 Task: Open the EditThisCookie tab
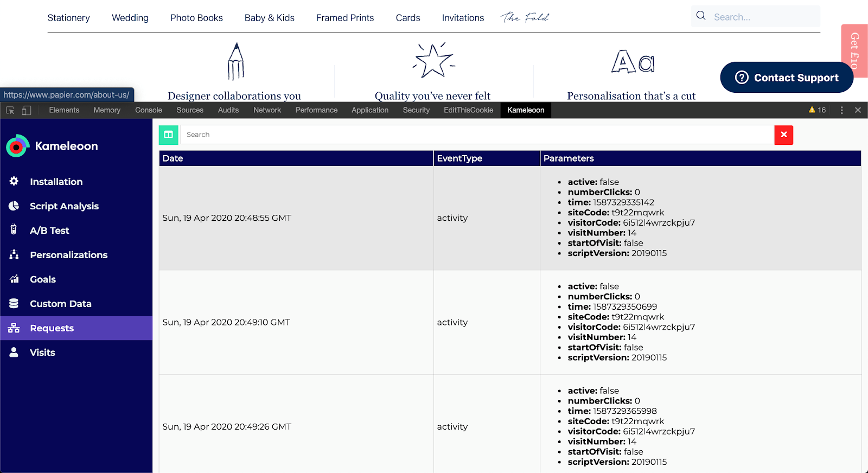(x=469, y=110)
